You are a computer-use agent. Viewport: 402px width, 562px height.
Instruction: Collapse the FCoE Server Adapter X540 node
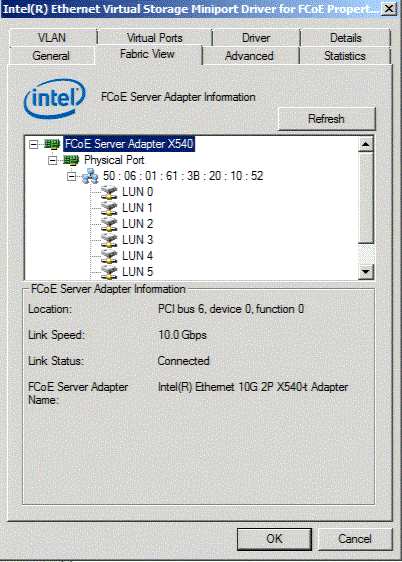[33, 144]
